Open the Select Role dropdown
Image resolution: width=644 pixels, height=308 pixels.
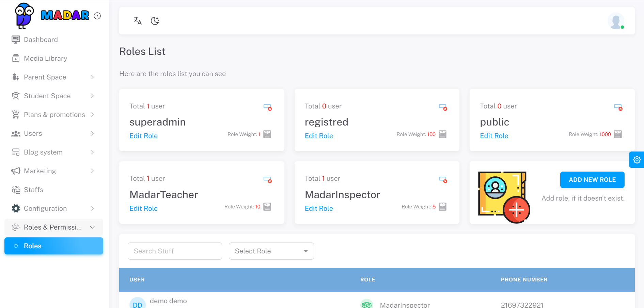tap(271, 251)
